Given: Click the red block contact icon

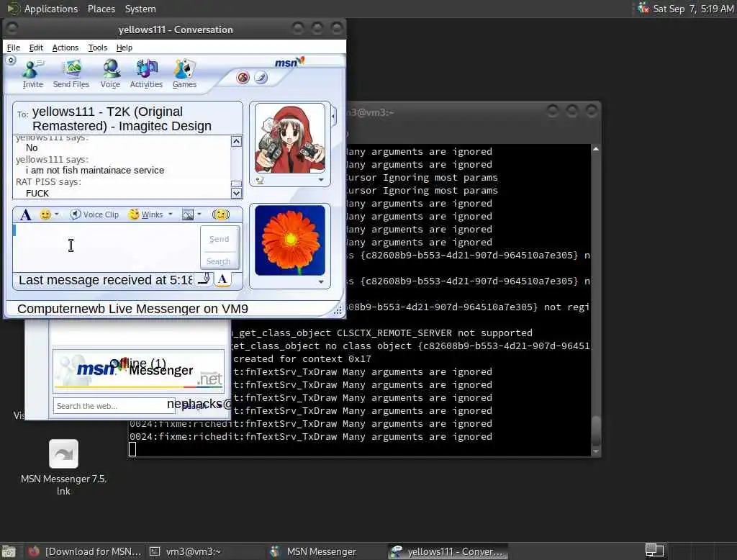Looking at the screenshot, I should tap(243, 78).
